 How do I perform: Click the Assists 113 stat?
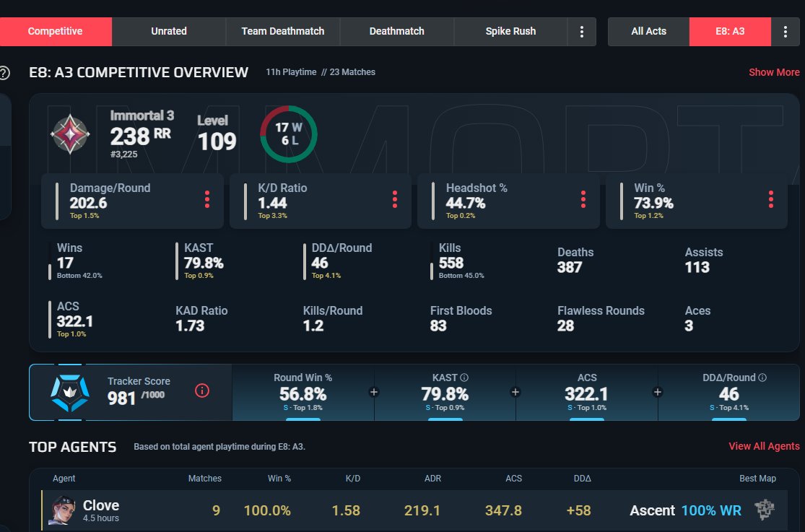coord(703,260)
